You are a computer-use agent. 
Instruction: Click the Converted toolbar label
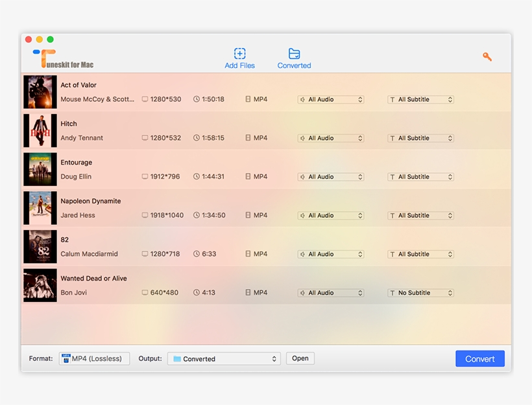294,65
